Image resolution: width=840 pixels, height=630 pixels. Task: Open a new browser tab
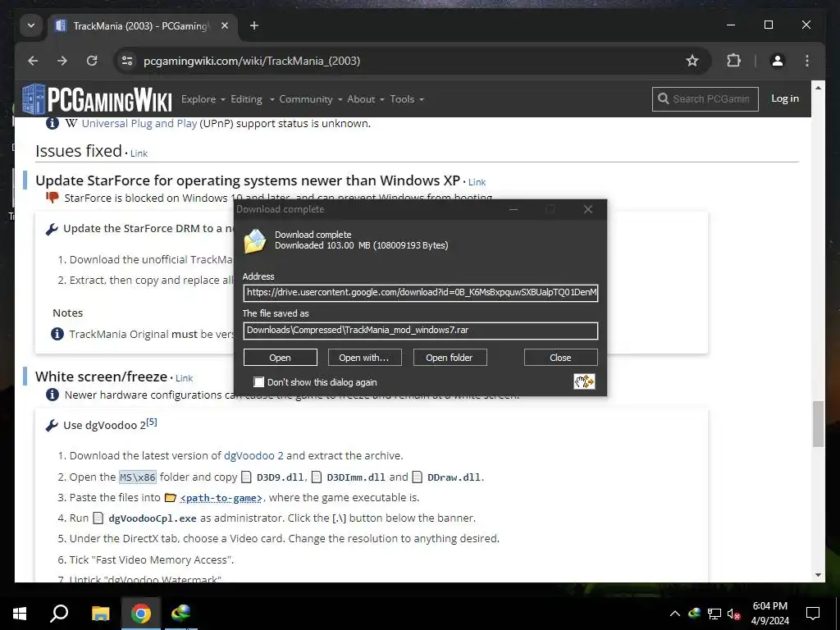pos(254,25)
